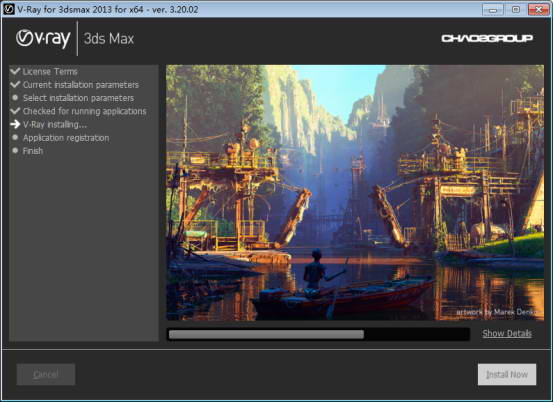The height and width of the screenshot is (402, 554).
Task: Click the window title V-Ray for 3dsmax 2013
Action: click(108, 9)
